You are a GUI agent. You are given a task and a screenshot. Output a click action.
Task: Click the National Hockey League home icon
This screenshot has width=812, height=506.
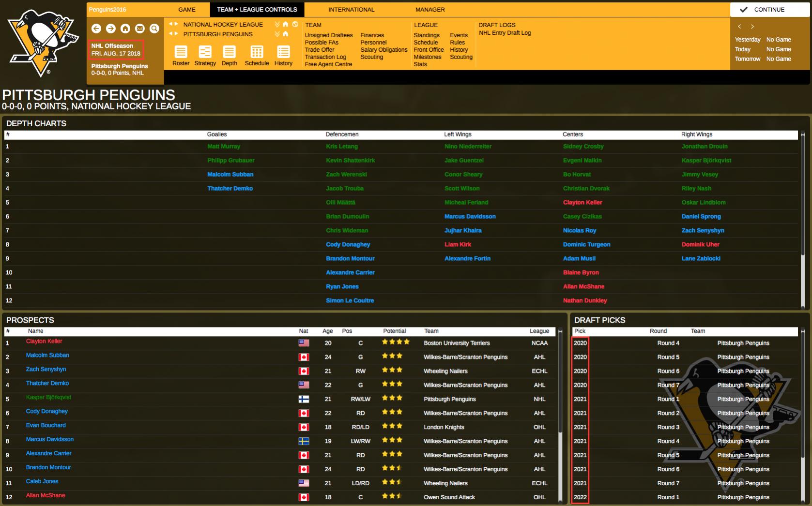coord(286,24)
